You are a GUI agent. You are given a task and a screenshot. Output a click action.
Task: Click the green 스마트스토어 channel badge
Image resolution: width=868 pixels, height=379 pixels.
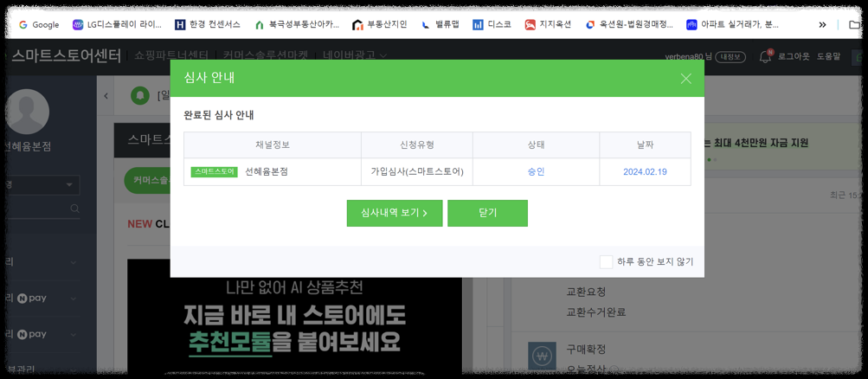pos(215,171)
